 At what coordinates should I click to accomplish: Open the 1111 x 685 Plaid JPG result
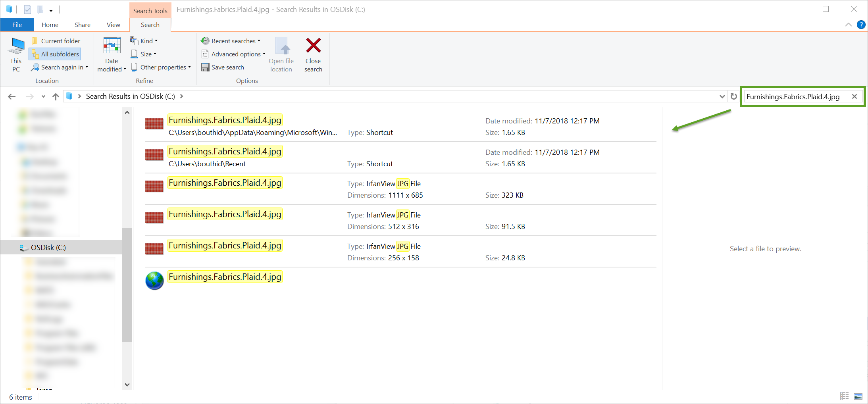click(x=225, y=183)
